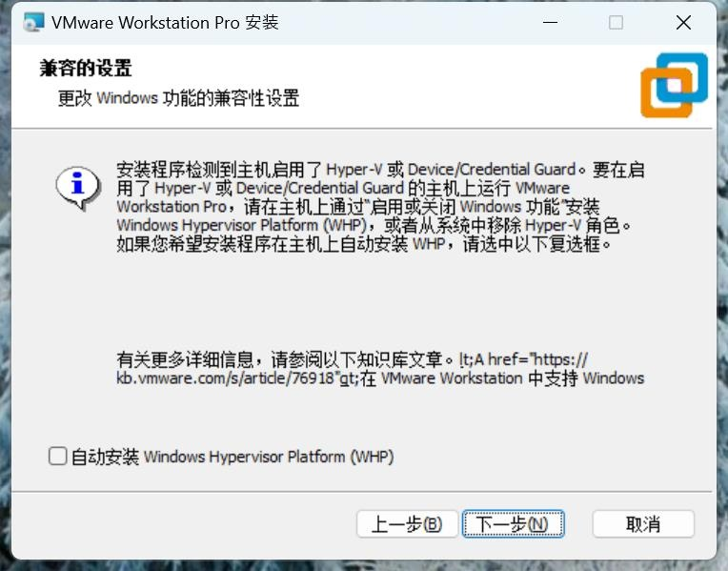This screenshot has height=571, width=728.
Task: Click the greyed-out maximize button
Action: 616,22
